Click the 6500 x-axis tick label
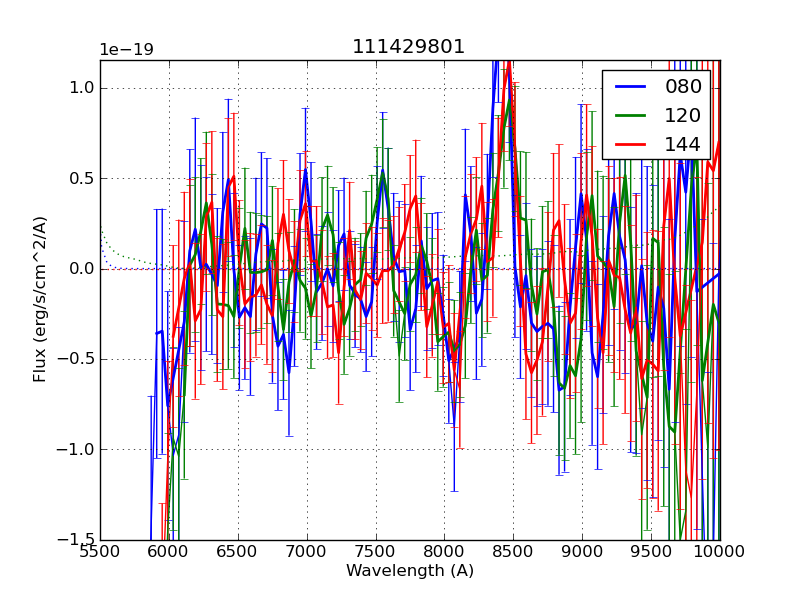The width and height of the screenshot is (800, 600). coord(237,551)
